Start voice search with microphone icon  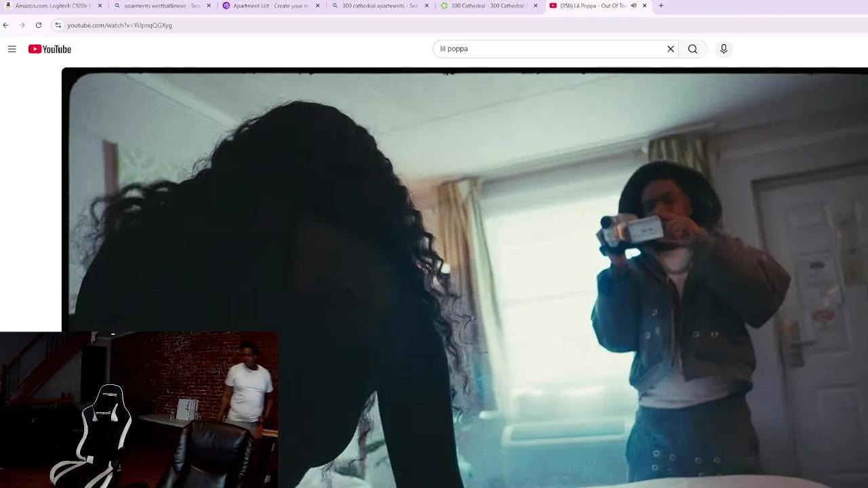pyautogui.click(x=724, y=49)
